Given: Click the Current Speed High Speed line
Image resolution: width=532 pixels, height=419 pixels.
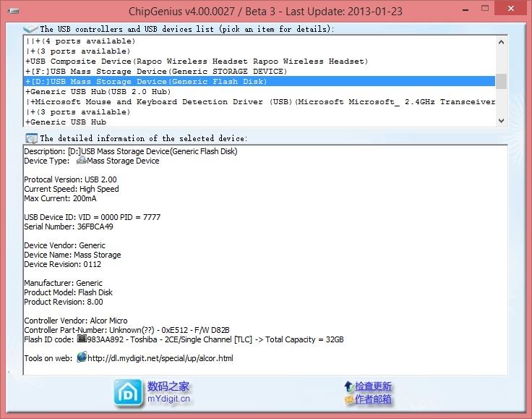Looking at the screenshot, I should coord(72,189).
